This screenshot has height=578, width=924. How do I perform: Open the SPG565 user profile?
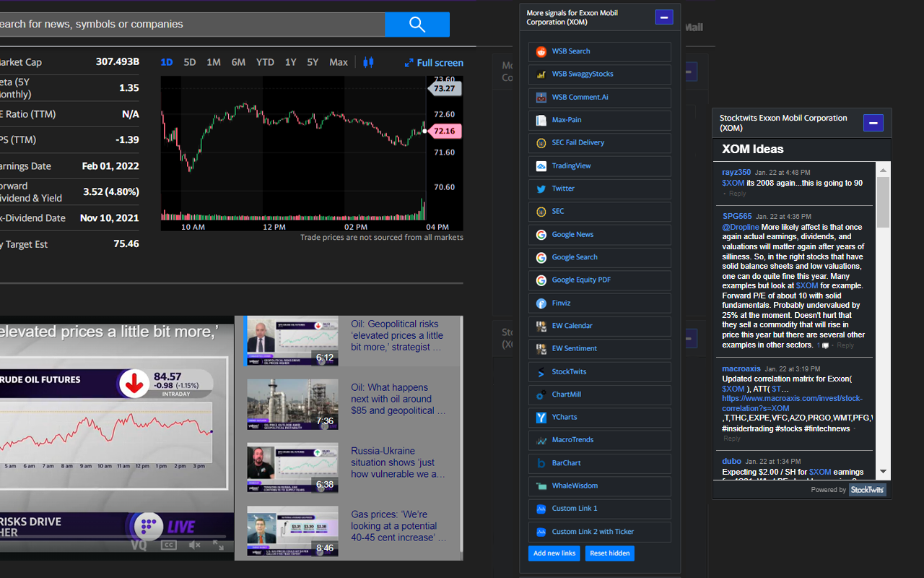pos(737,216)
